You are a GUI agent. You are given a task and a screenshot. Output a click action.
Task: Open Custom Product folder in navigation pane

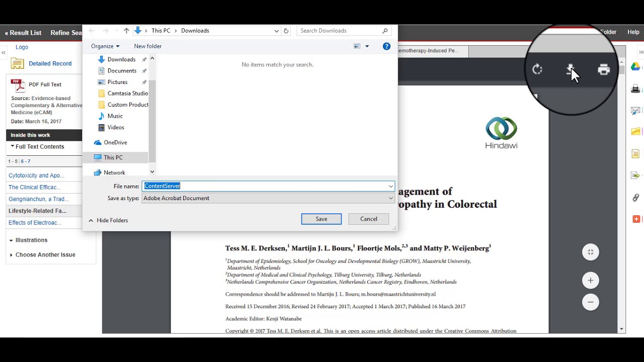(x=128, y=105)
